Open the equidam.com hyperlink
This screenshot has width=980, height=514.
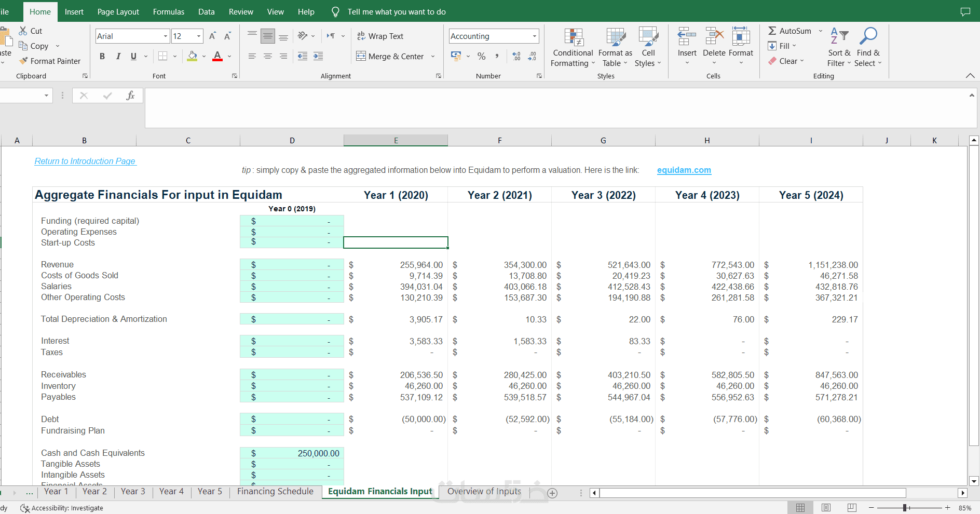(x=684, y=170)
